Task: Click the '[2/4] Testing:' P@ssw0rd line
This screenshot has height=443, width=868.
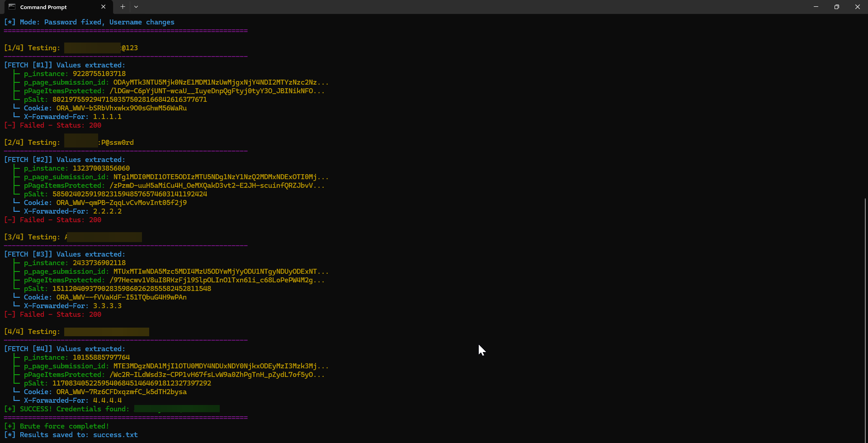Action: click(69, 143)
